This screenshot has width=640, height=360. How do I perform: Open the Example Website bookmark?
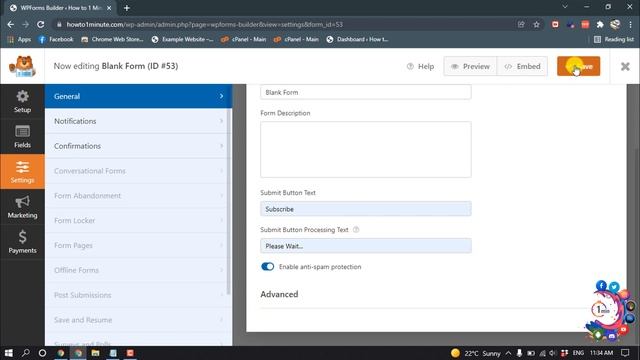[182, 40]
